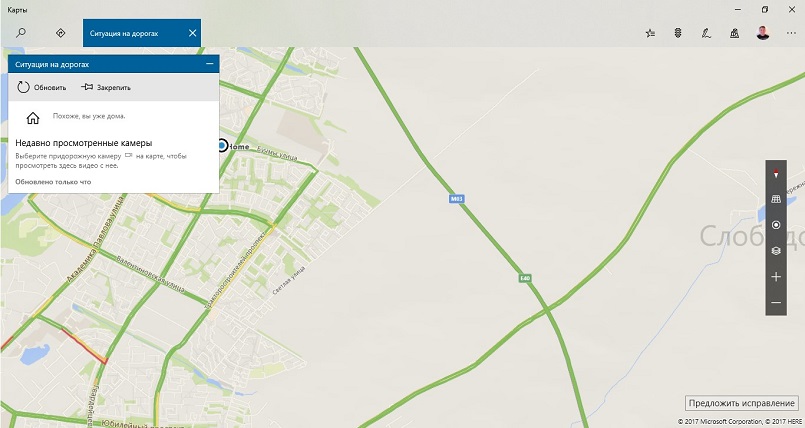This screenshot has width=805, height=428.
Task: Open the map layers view selector
Action: coord(776,251)
